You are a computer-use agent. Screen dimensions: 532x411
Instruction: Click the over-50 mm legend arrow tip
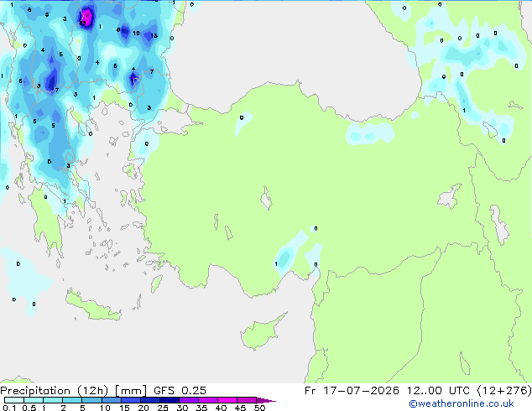(x=266, y=400)
